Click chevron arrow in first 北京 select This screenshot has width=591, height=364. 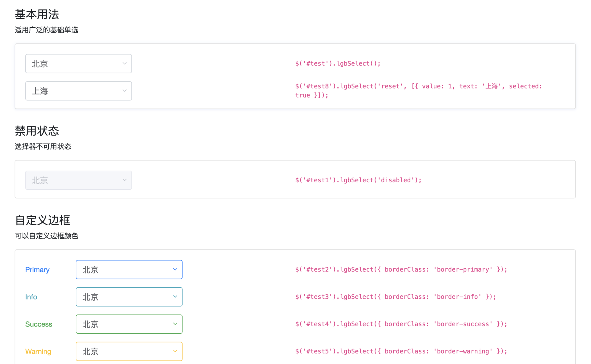[124, 63]
